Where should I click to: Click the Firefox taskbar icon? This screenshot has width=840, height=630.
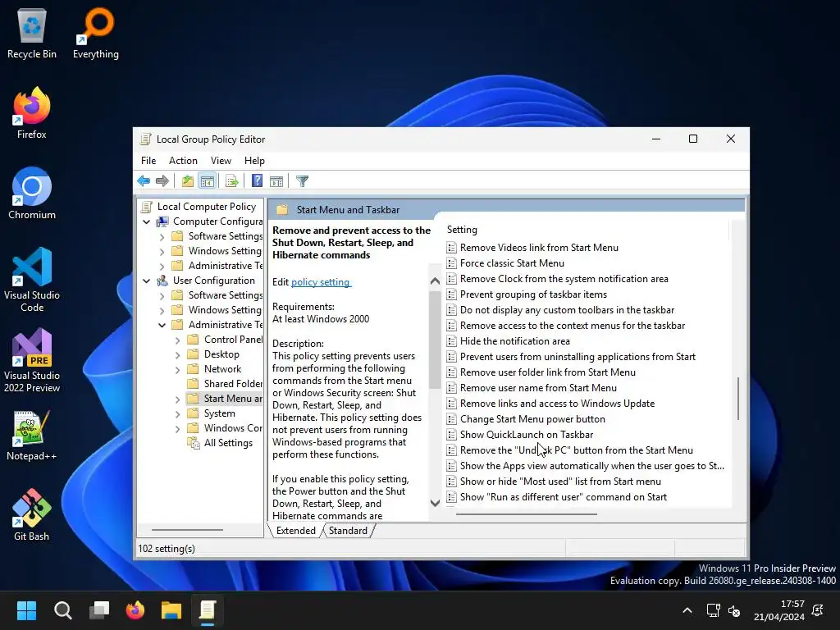pos(135,610)
